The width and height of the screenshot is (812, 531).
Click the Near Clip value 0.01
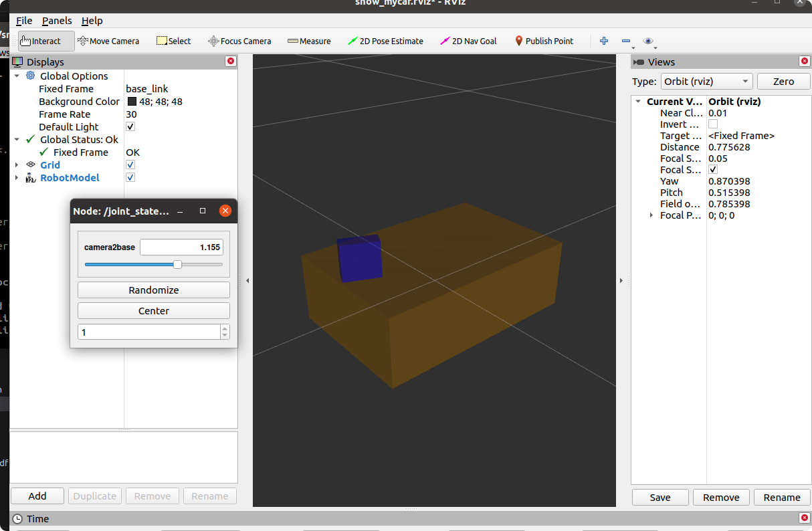(x=718, y=113)
